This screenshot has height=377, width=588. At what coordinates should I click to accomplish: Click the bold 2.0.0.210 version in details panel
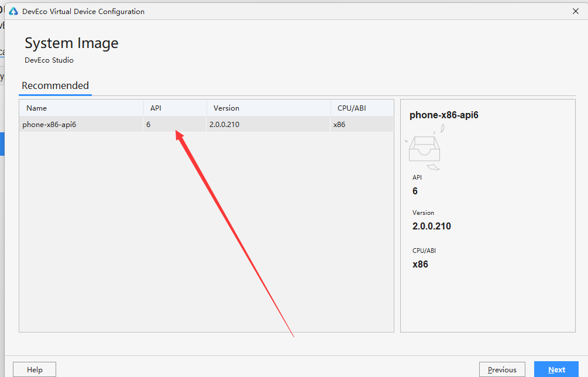(432, 226)
